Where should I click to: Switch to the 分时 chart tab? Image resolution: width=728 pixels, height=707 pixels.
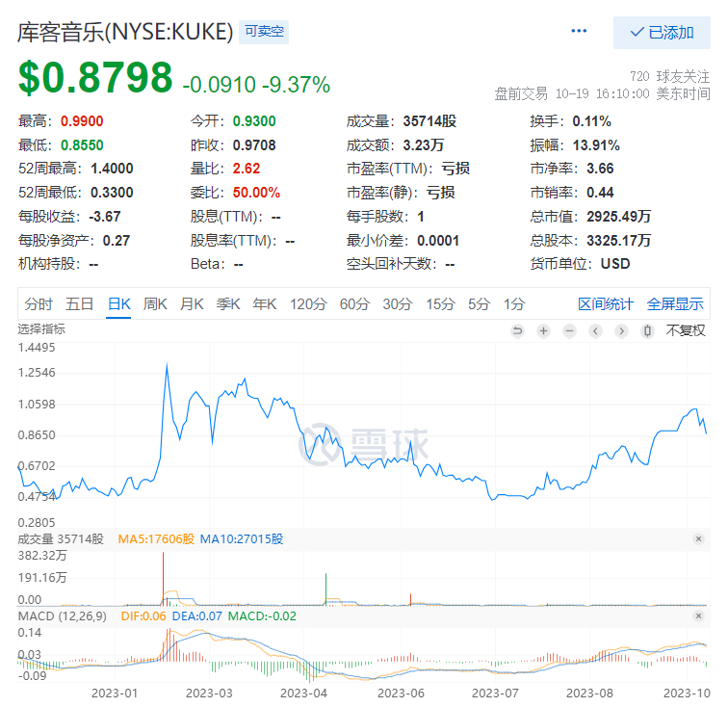39,304
